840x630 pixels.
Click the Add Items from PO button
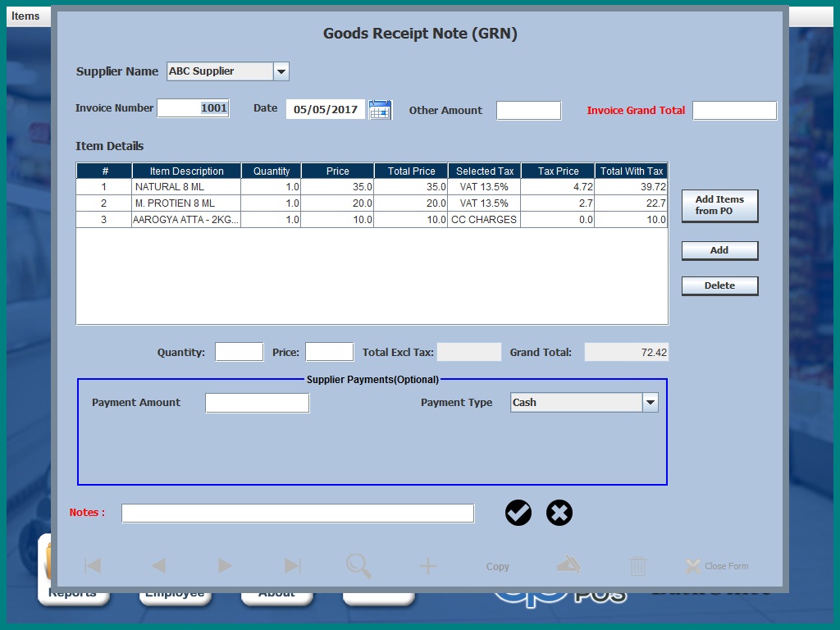click(719, 206)
